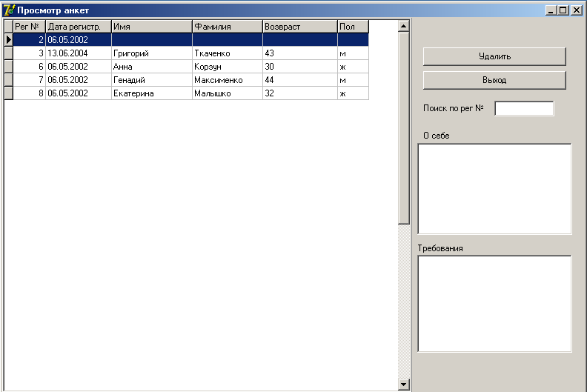Click the Возвраст column header
This screenshot has height=392, width=587.
click(x=299, y=27)
